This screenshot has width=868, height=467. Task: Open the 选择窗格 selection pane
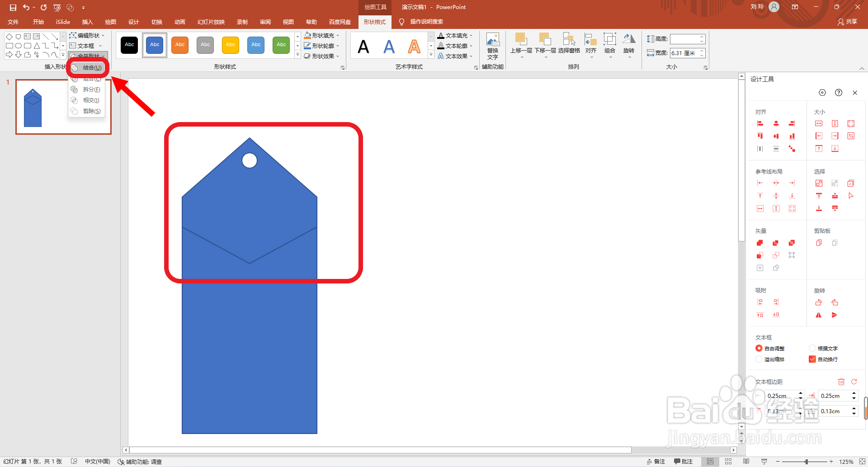coord(569,43)
